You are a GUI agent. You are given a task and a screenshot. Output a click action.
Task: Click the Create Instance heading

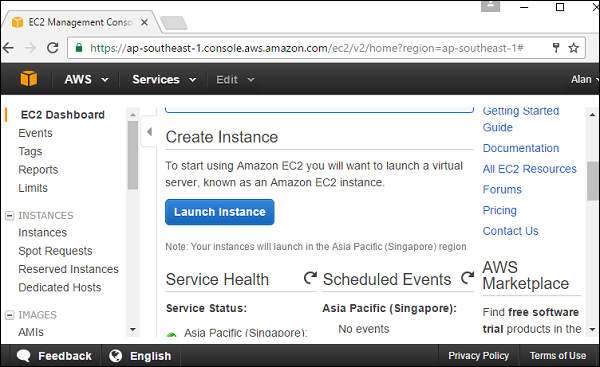coord(222,137)
